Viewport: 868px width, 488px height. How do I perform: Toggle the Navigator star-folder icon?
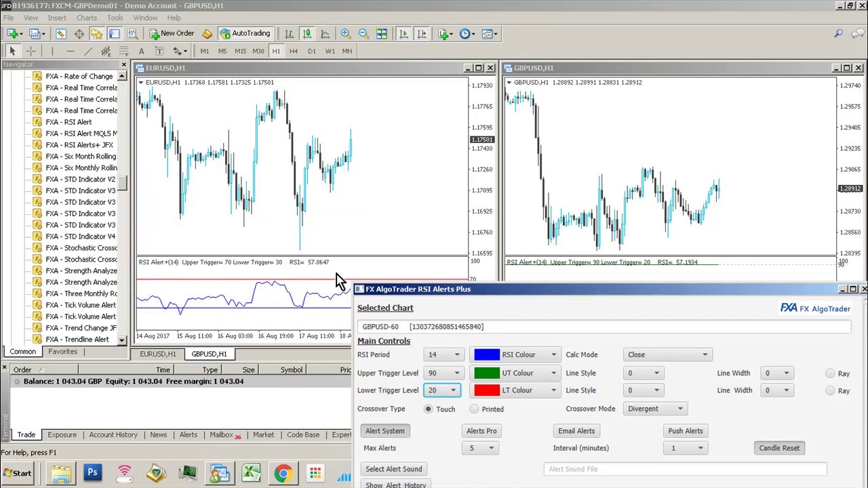(x=96, y=33)
